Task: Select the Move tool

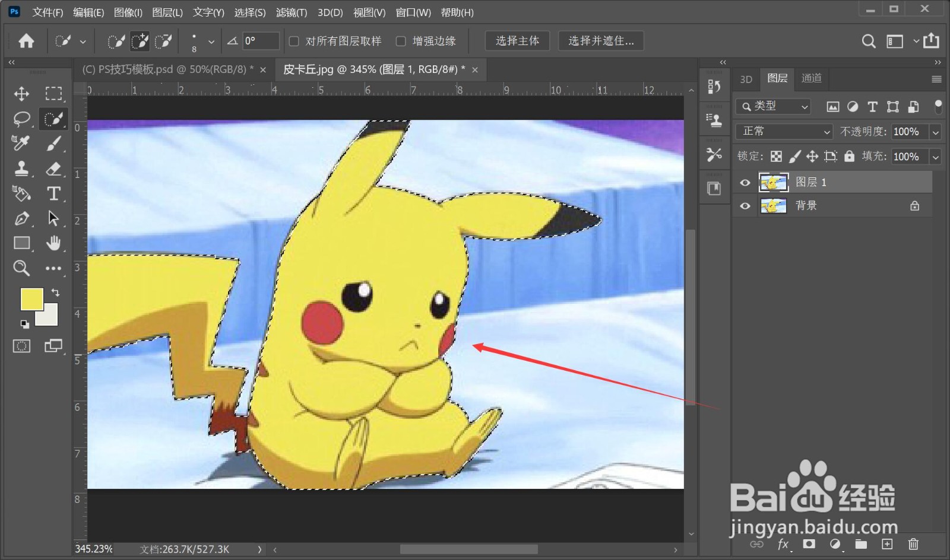Action: click(x=22, y=94)
